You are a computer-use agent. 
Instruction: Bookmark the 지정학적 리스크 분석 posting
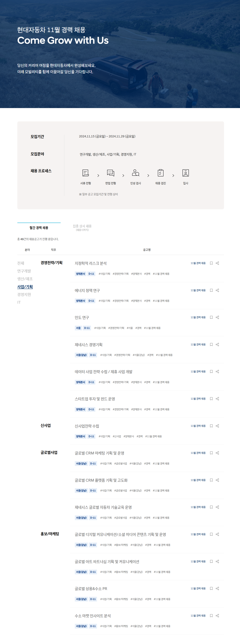pos(211,263)
